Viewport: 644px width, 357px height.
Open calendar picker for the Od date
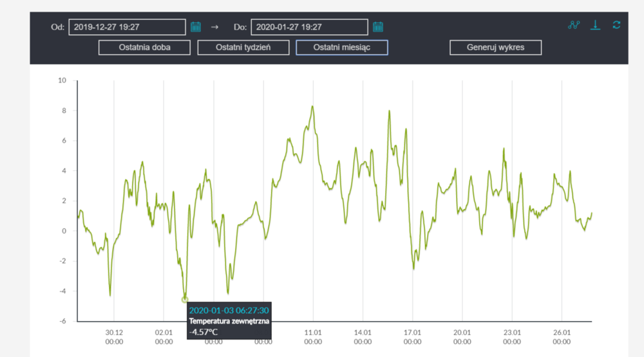196,27
